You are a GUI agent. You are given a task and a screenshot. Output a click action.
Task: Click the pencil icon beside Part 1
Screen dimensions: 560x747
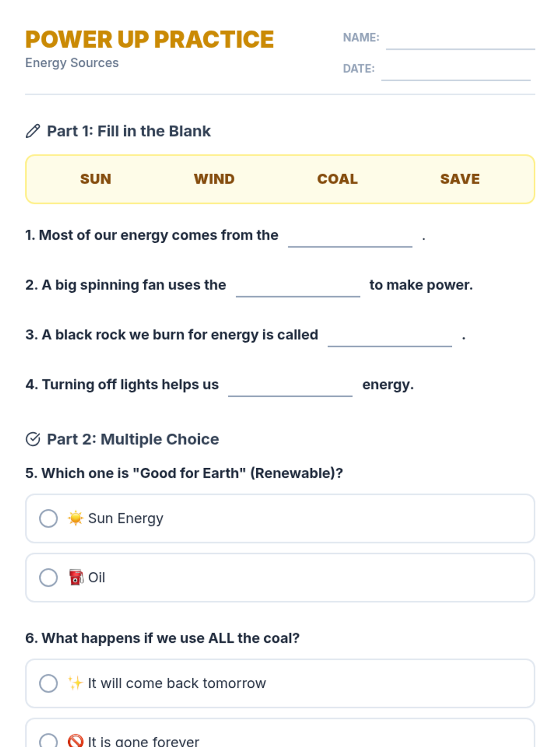(x=33, y=131)
